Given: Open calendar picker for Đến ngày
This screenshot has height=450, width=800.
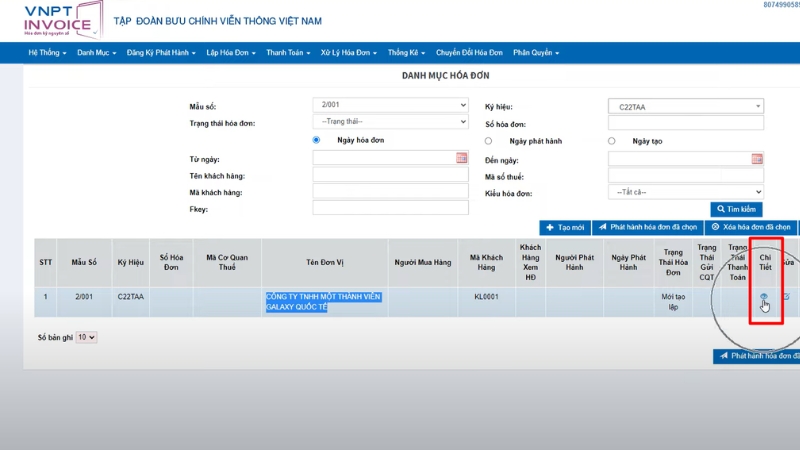Looking at the screenshot, I should coord(757,158).
